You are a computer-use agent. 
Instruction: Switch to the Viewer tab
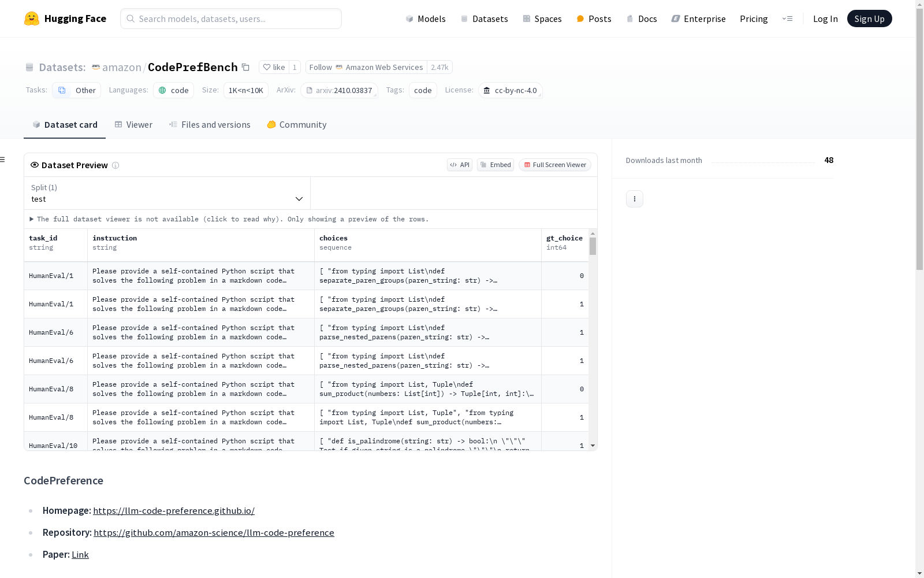(x=133, y=125)
